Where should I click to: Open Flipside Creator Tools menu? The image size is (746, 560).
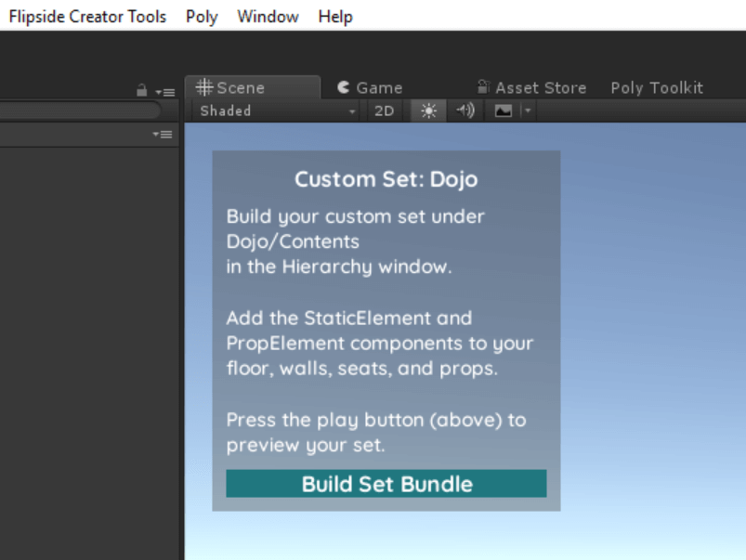click(x=87, y=17)
